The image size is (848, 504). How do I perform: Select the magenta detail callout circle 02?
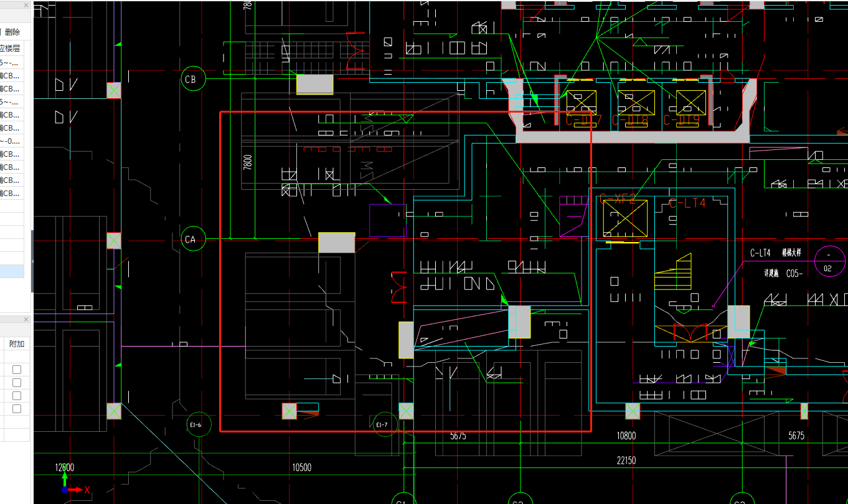coord(830,261)
